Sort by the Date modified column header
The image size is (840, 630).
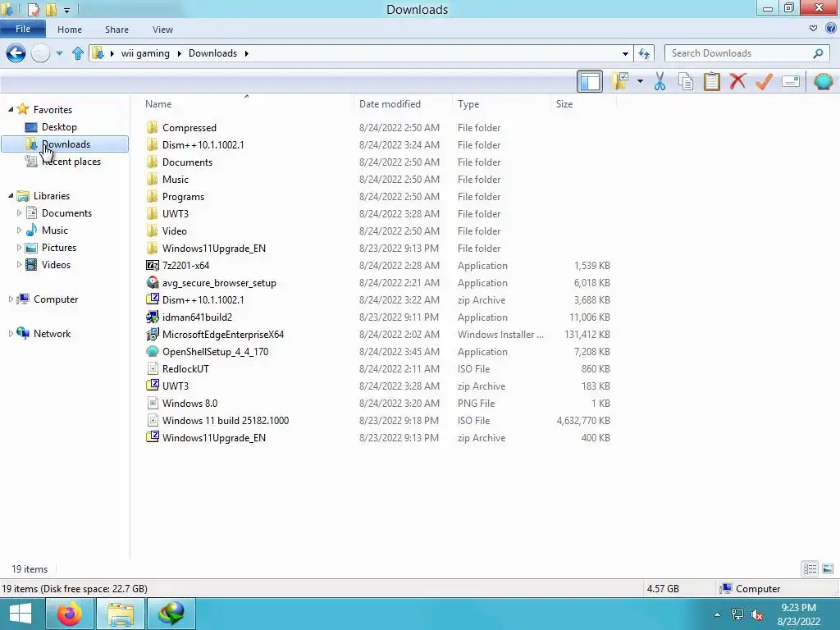(403, 104)
